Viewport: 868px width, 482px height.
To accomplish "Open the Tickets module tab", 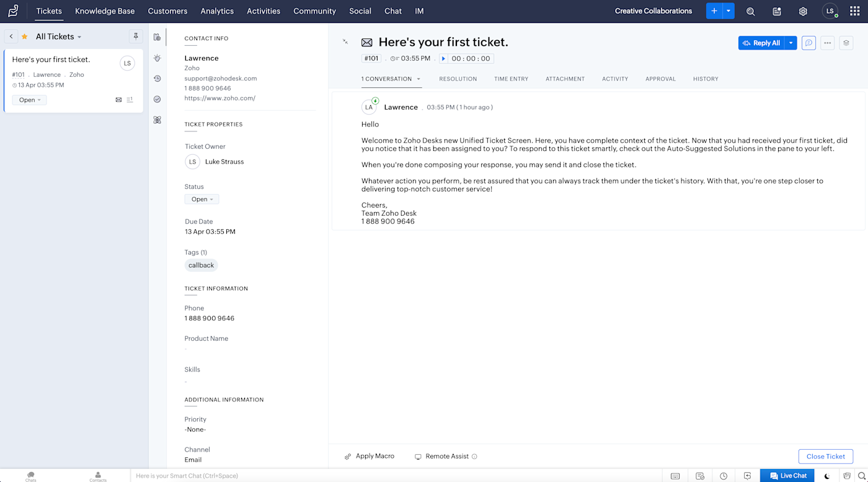I will pyautogui.click(x=49, y=11).
